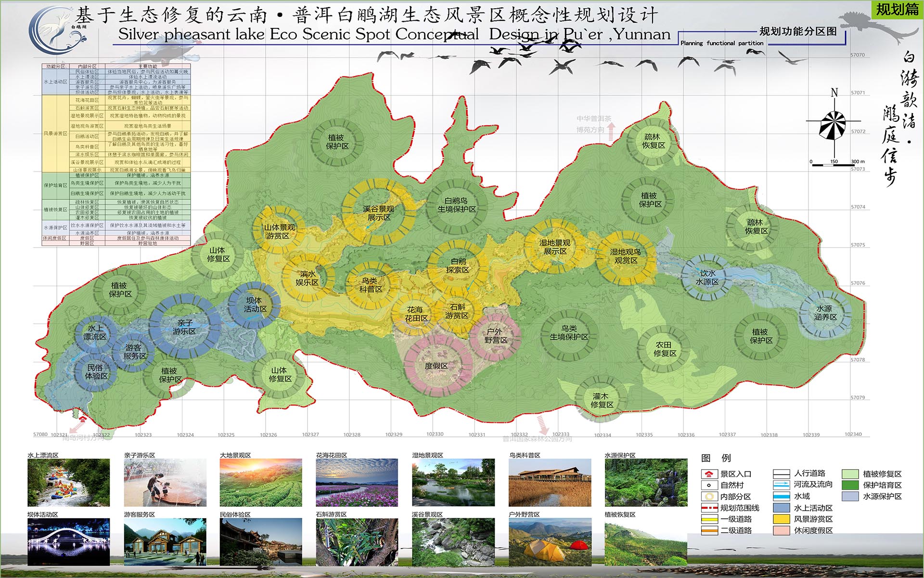
Task: Click the 鸟类科普区 ring on the map
Action: [371, 285]
